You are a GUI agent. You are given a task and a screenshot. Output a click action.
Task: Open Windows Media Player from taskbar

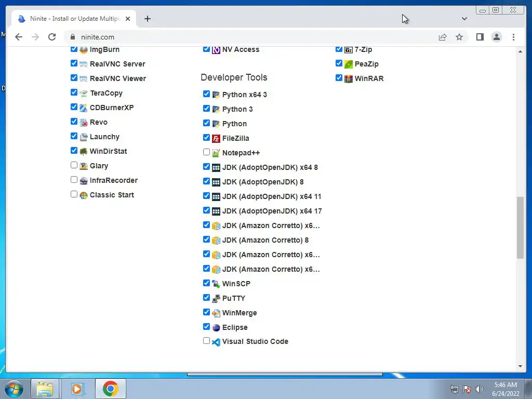[x=77, y=389]
